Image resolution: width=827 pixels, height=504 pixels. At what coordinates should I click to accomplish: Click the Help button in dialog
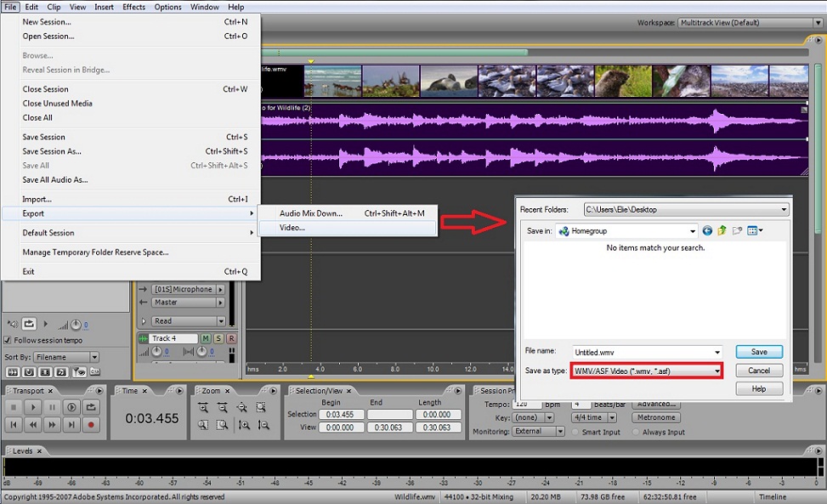(759, 389)
